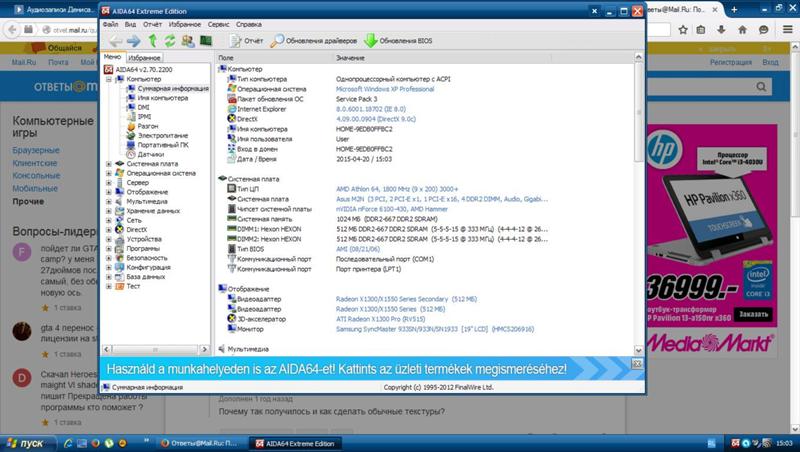Viewport: 800px width, 452px height.
Task: Click the home icon in the browser toolbar
Action: click(x=742, y=30)
